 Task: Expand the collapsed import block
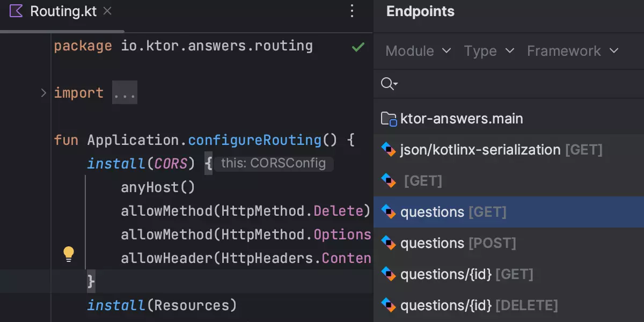(43, 93)
